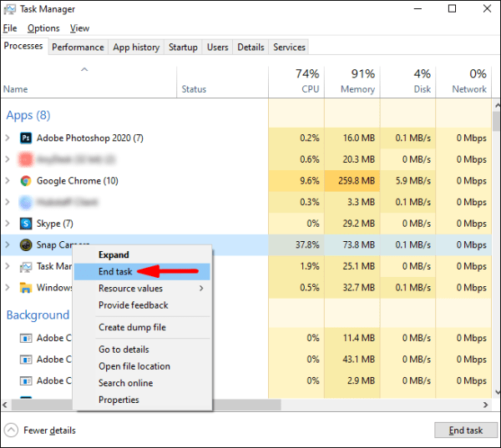Click the Task Manager title bar icon
Screen dimensions: 501x448
point(9,9)
